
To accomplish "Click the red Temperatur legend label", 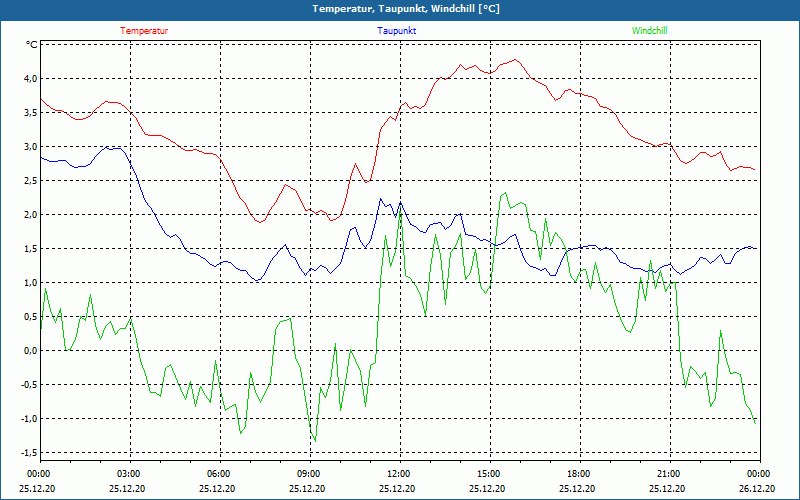I will [144, 31].
